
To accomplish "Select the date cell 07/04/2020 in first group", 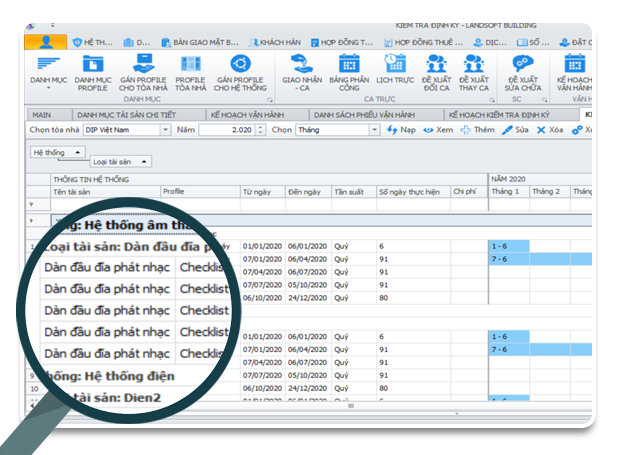I will [262, 272].
